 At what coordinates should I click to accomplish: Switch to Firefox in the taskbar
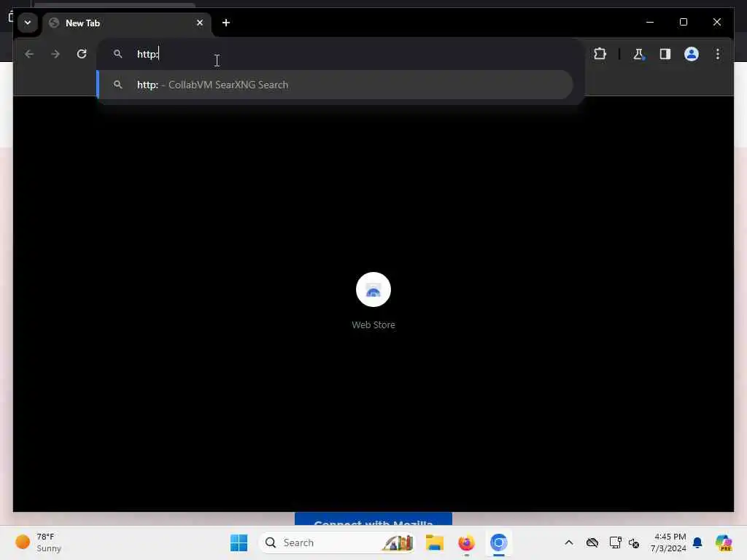466,542
